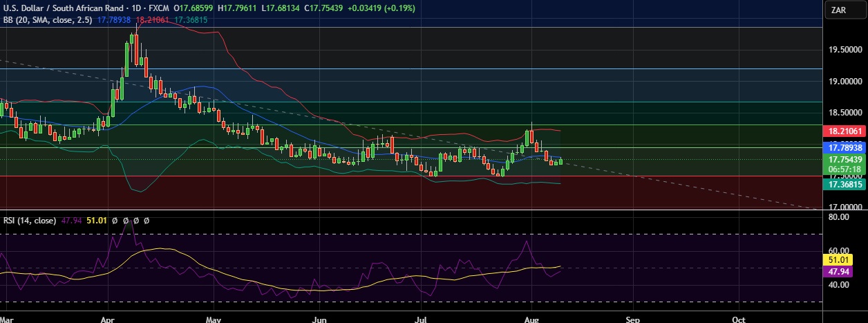The image size is (868, 323).
Task: Click the red 18.21061 price axis label
Action: pyautogui.click(x=846, y=131)
